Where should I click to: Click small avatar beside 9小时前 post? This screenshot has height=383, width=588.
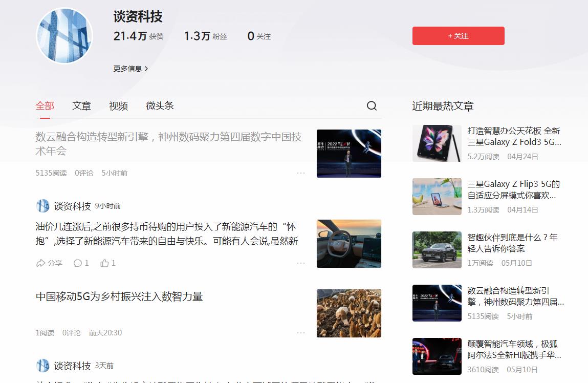pyautogui.click(x=42, y=206)
